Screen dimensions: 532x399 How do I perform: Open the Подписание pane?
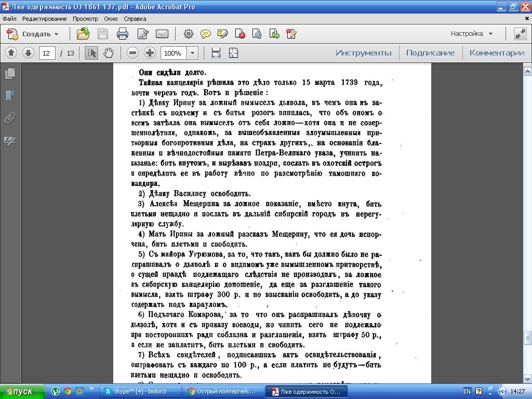pos(430,53)
